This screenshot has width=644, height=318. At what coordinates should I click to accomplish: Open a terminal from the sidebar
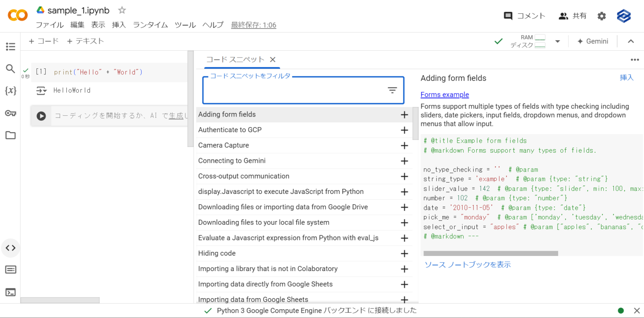[x=10, y=292]
